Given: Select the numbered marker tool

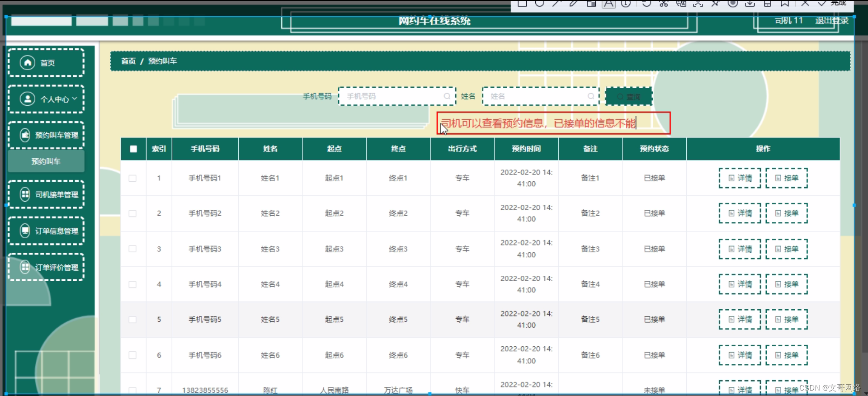Looking at the screenshot, I should (x=626, y=3).
